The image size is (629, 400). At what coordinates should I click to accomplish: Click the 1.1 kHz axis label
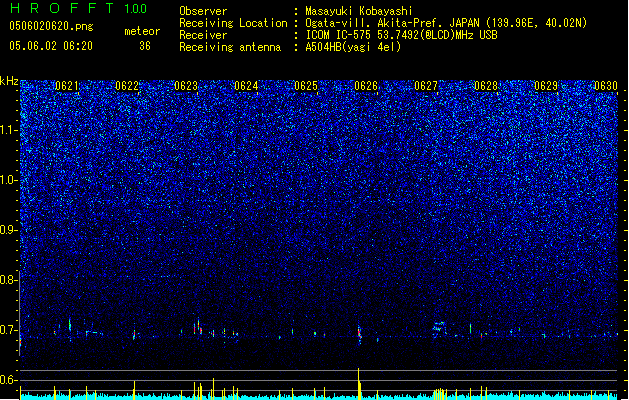point(9,130)
